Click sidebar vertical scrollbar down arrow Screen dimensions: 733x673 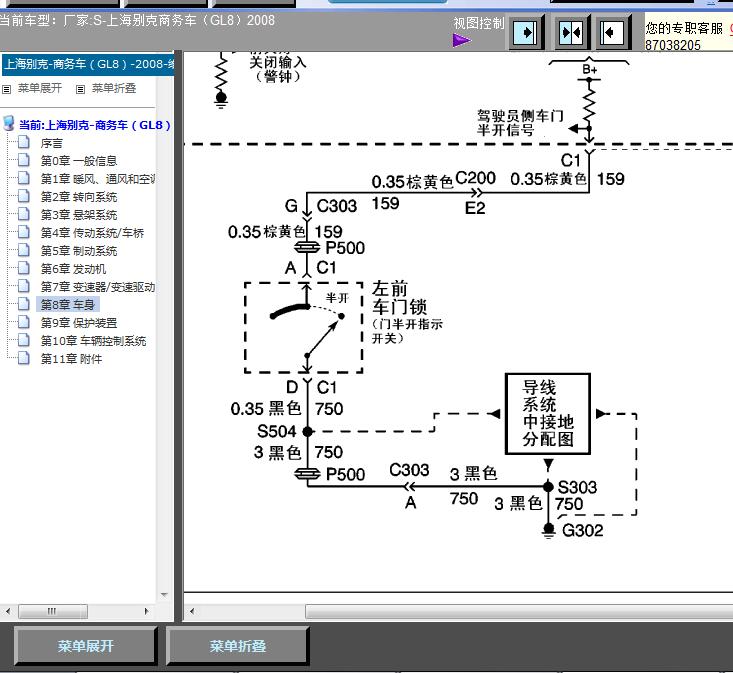pos(164,595)
